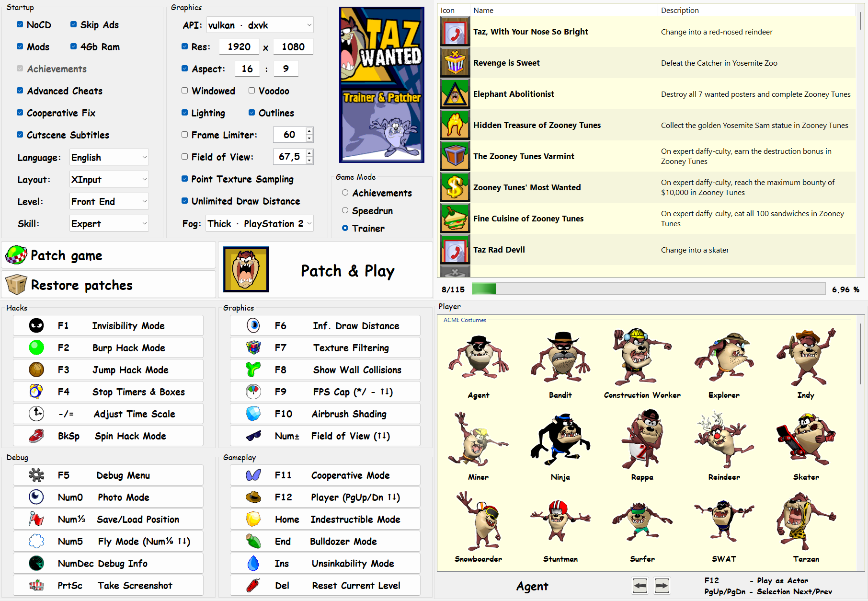Click the achievements progress bar
This screenshot has height=601, width=868.
click(x=649, y=289)
